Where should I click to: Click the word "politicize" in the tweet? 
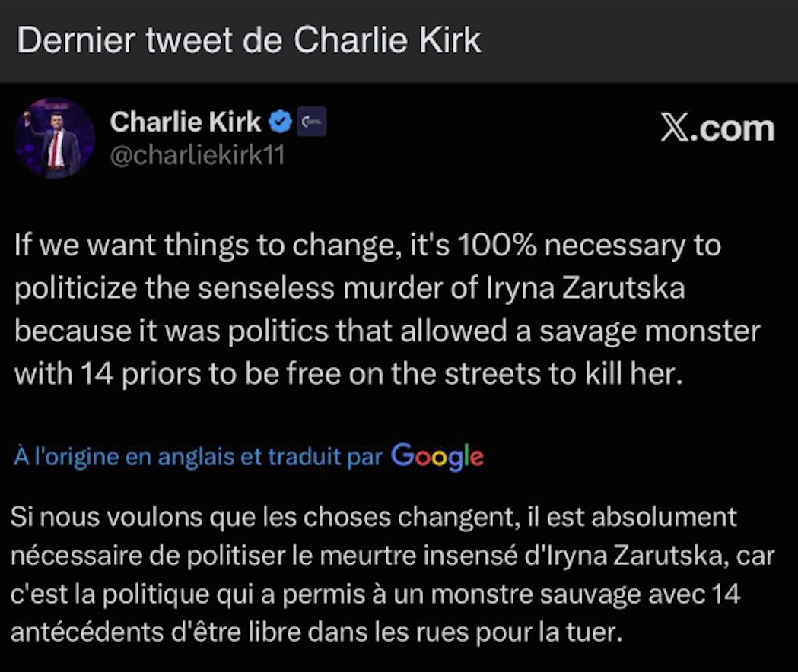tap(76, 288)
